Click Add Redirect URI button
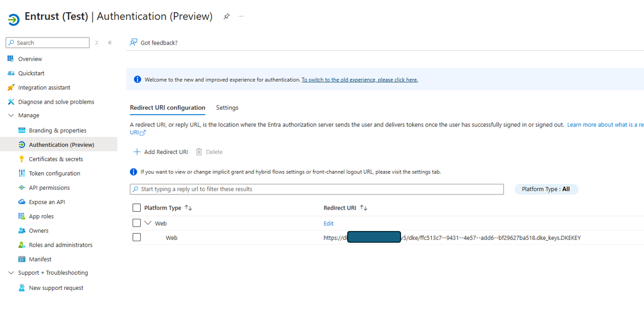644x327 pixels. (x=161, y=152)
